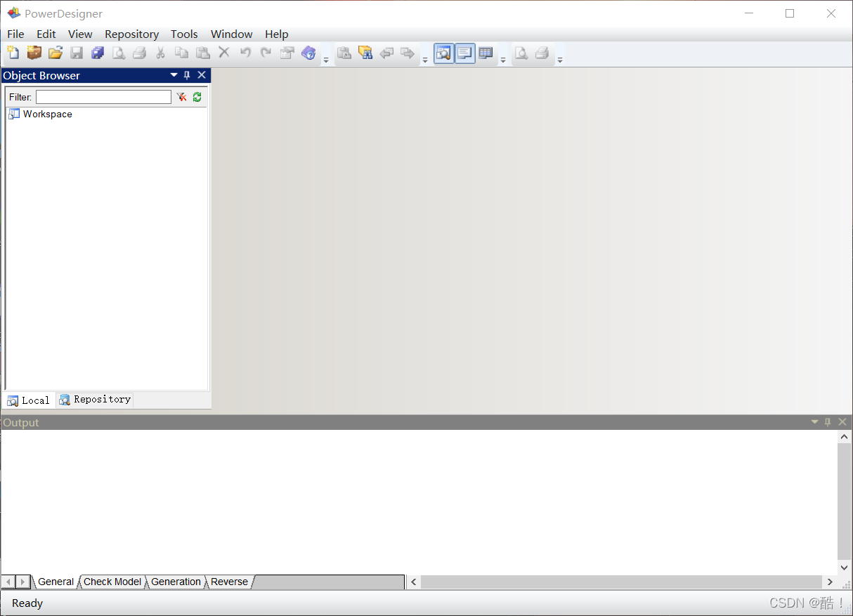Viewport: 853px width, 616px height.
Task: Open the Help menu
Action: (277, 34)
